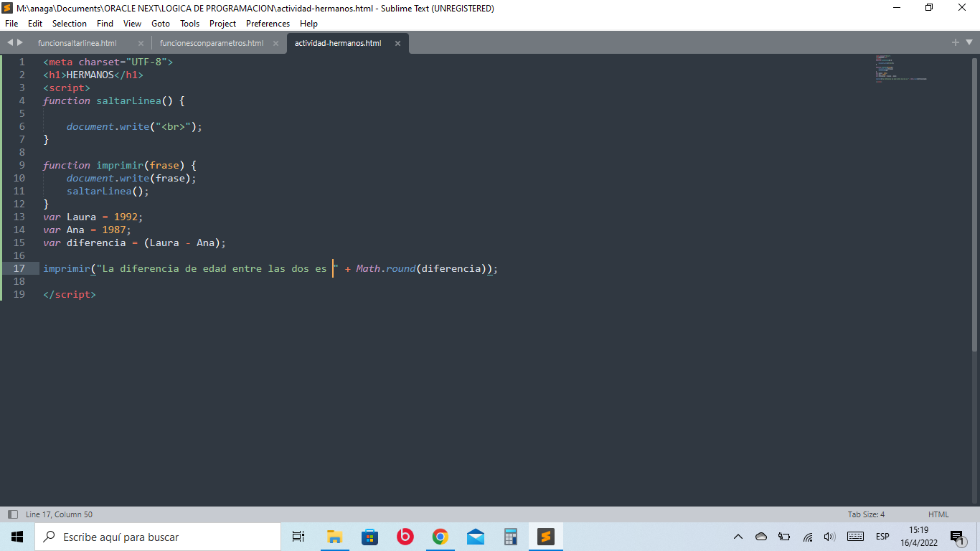Open Task View on the taskbar

tap(298, 537)
